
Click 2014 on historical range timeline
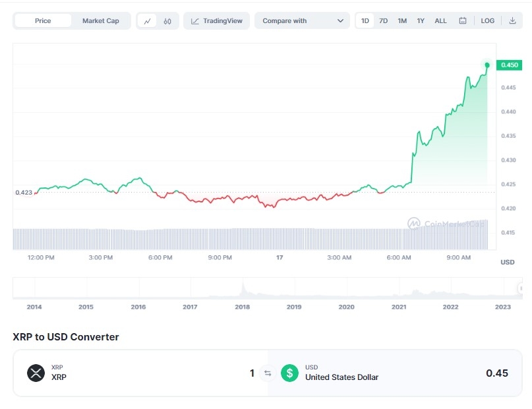pyautogui.click(x=34, y=307)
